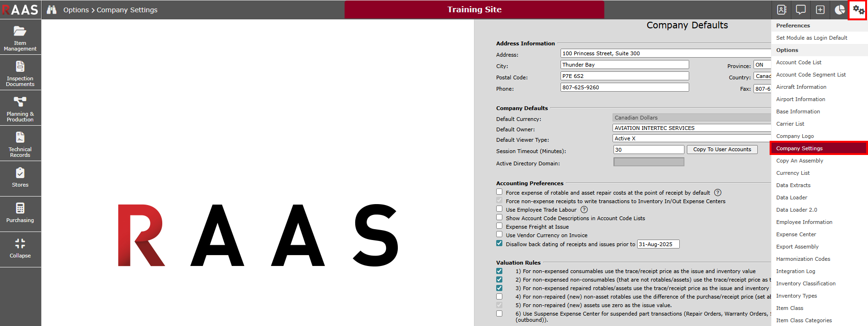The image size is (868, 326).
Task: Open the Inspection Documents module
Action: pyautogui.click(x=20, y=73)
